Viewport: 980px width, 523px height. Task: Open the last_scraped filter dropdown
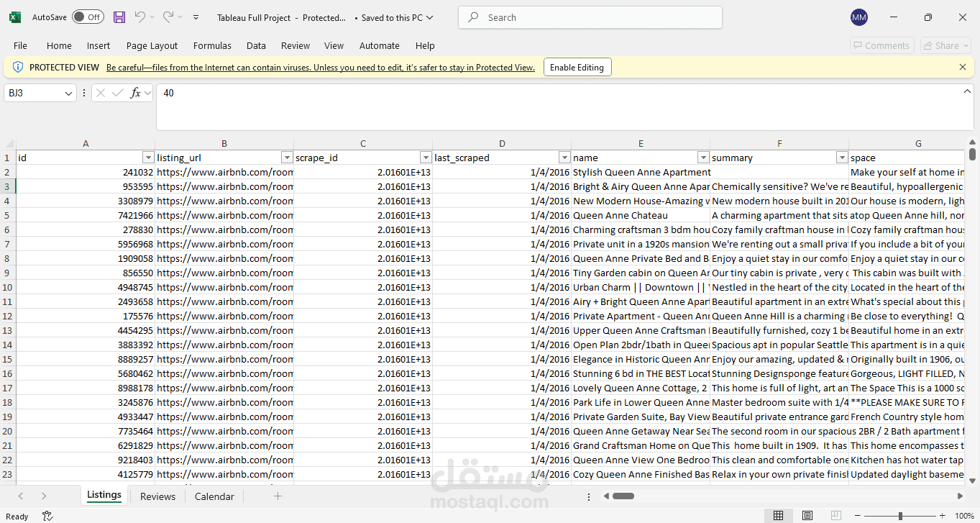point(564,158)
